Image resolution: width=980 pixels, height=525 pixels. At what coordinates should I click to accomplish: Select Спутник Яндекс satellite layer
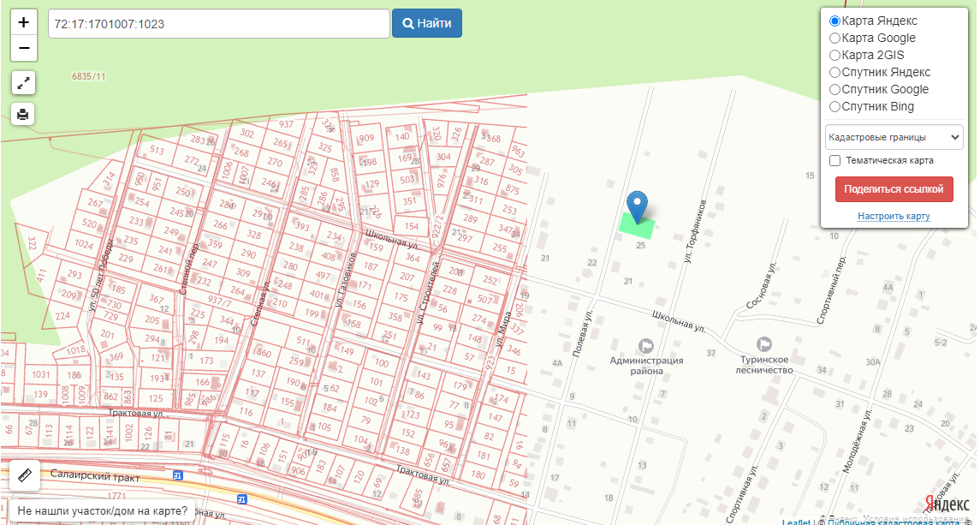pos(834,73)
